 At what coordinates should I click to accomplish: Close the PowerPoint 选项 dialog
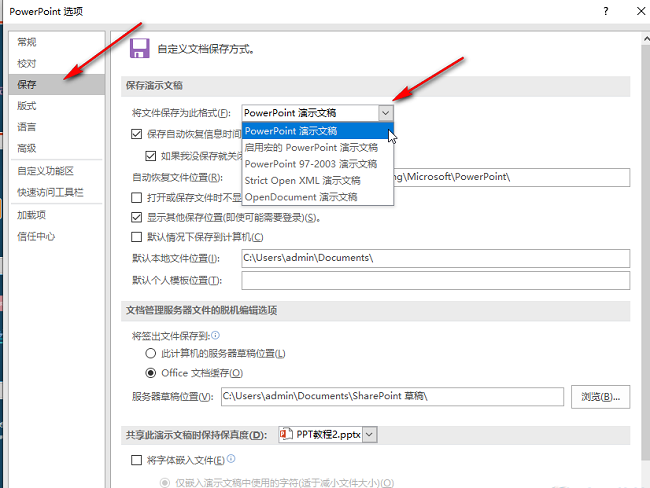[x=641, y=11]
